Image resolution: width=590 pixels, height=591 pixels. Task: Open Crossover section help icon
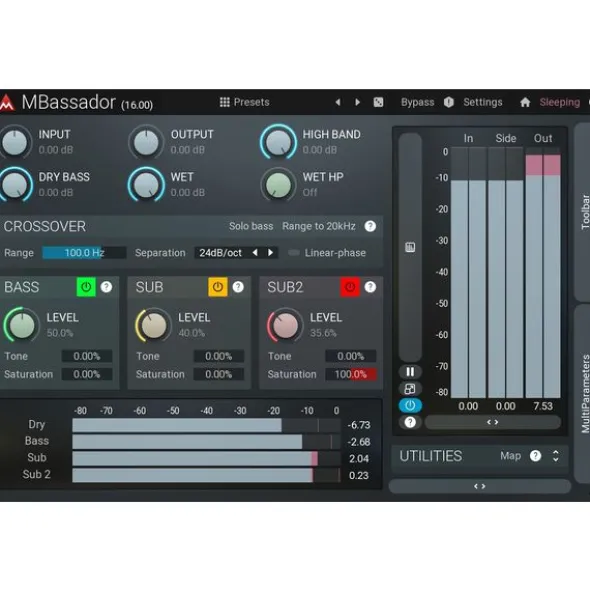(370, 226)
